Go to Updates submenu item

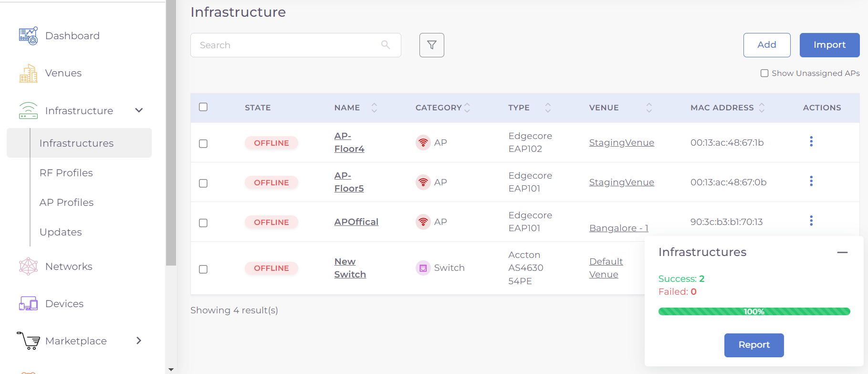pyautogui.click(x=61, y=232)
